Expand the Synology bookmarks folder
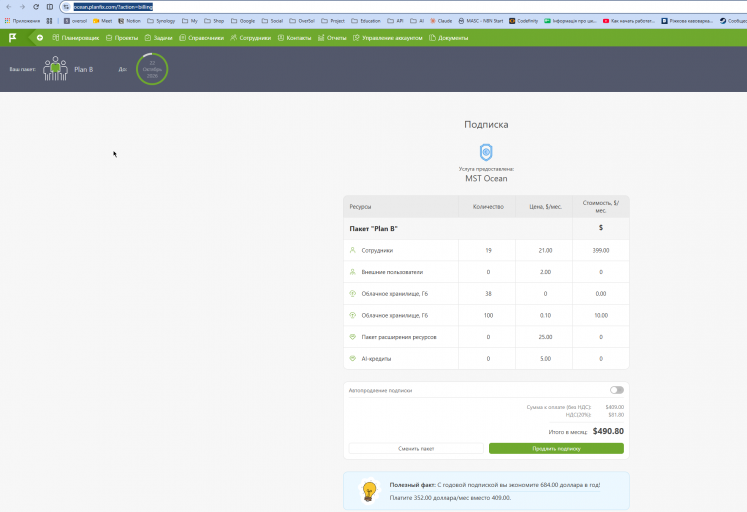Image resolution: width=747 pixels, height=512 pixels. (x=161, y=21)
